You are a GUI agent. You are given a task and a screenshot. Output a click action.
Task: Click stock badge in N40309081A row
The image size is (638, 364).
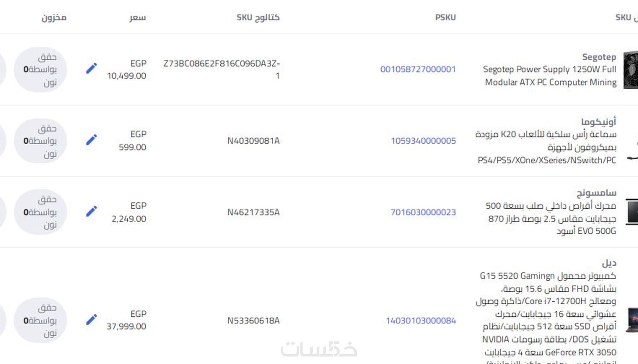coord(41,141)
